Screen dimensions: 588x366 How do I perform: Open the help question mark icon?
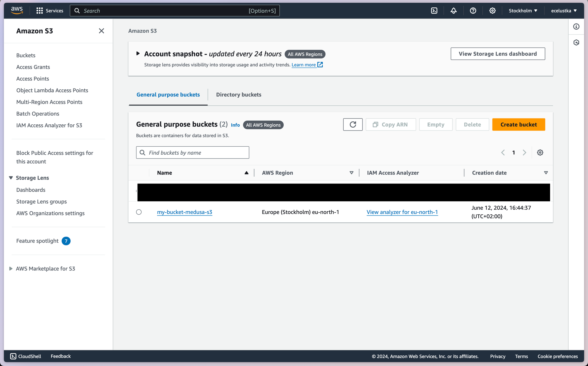coord(473,11)
